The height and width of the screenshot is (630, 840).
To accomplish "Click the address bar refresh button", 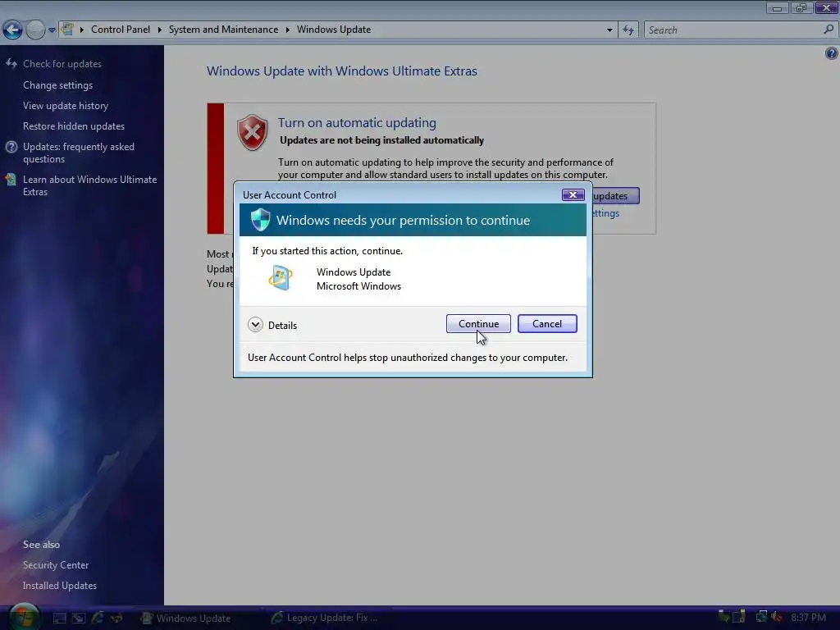I will click(x=628, y=30).
